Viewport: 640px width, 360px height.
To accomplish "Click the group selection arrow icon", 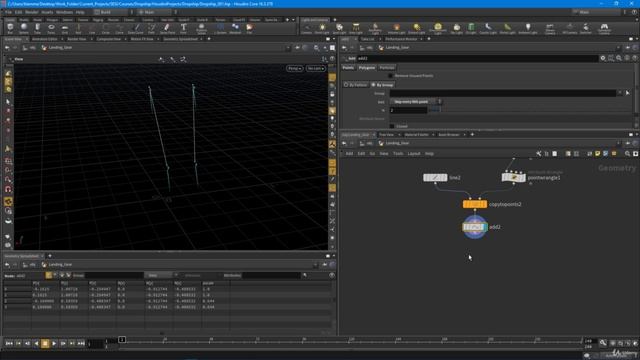I will (x=628, y=93).
